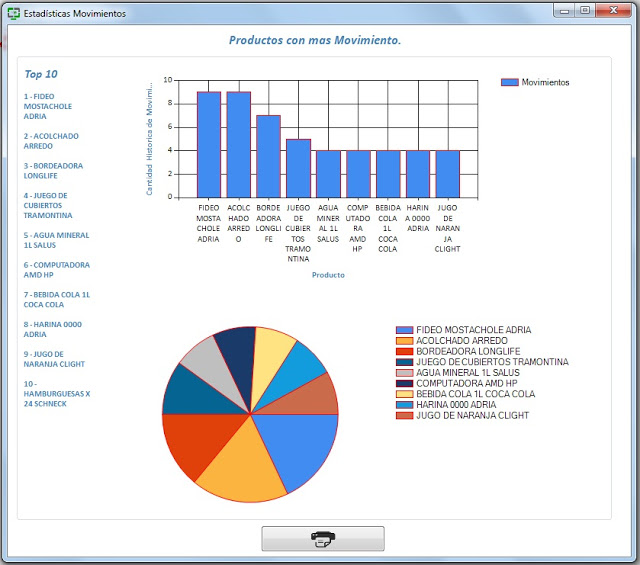Click the printer icon button
The width and height of the screenshot is (640, 565).
click(323, 539)
